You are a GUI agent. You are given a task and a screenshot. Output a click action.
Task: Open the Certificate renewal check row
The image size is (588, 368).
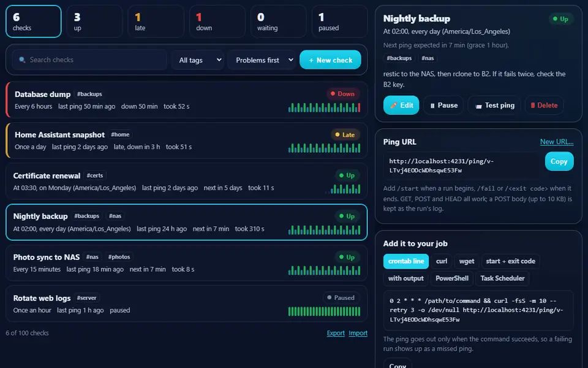(x=186, y=182)
